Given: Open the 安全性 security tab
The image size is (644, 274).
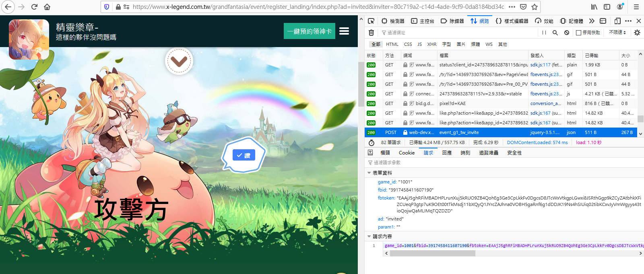Looking at the screenshot, I should (514, 153).
